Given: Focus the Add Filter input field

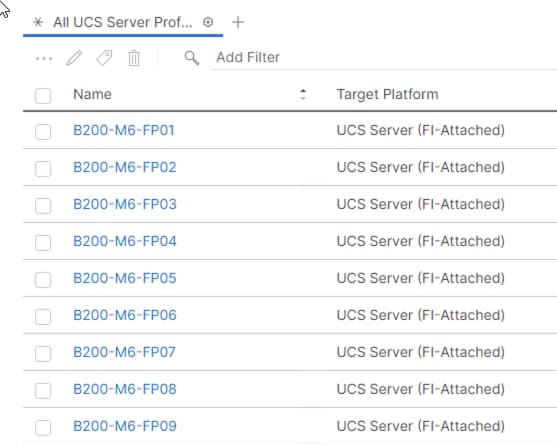Looking at the screenshot, I should pos(384,57).
